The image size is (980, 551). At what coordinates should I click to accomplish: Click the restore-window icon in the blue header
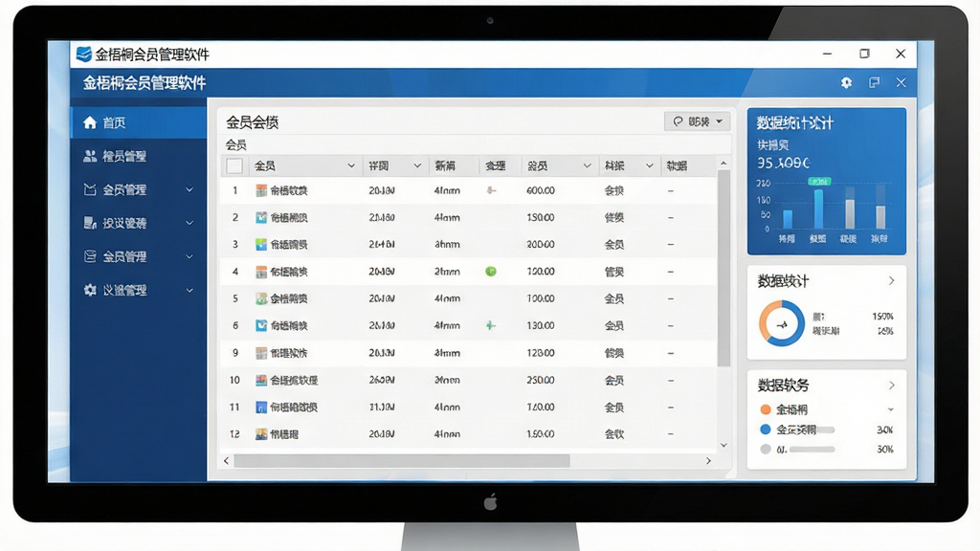click(x=875, y=82)
